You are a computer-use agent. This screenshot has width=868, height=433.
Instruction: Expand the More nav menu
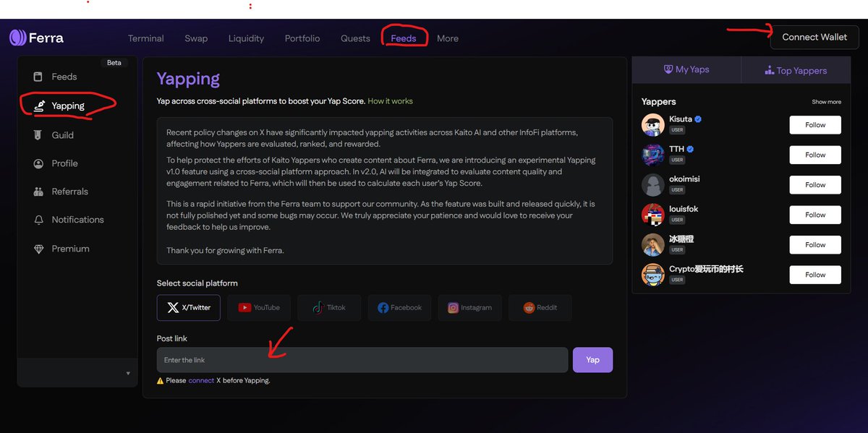click(448, 38)
